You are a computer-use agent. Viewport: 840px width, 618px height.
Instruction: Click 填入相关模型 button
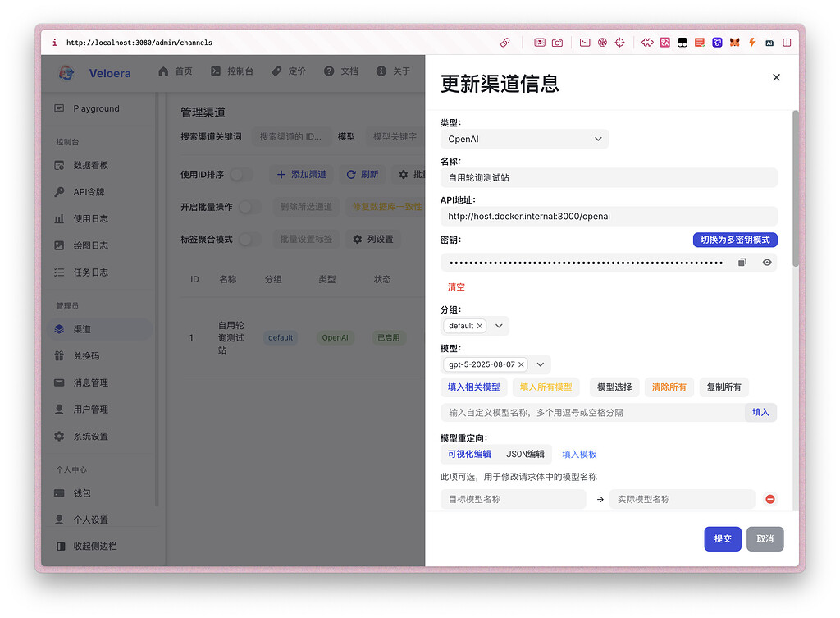click(x=473, y=387)
